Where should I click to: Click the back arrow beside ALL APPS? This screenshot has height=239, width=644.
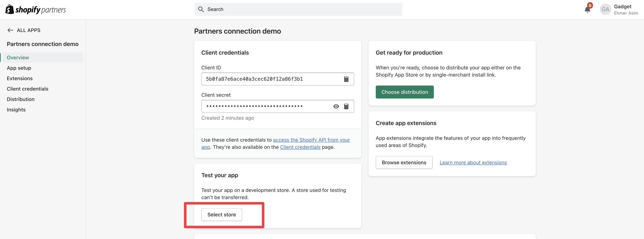pos(10,30)
